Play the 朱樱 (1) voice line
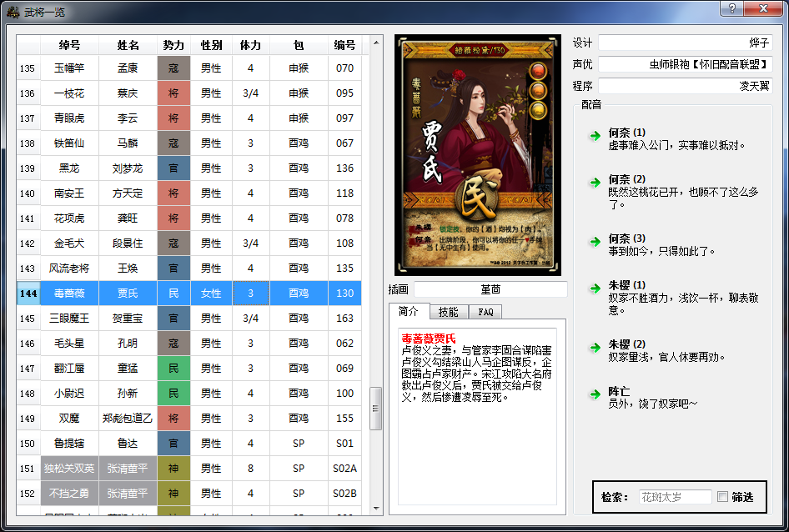Image resolution: width=789 pixels, height=532 pixels. [x=596, y=288]
